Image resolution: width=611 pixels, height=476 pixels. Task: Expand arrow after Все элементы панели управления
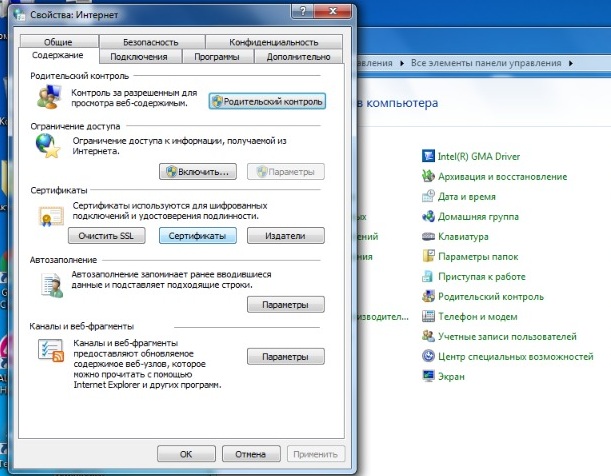pyautogui.click(x=571, y=63)
